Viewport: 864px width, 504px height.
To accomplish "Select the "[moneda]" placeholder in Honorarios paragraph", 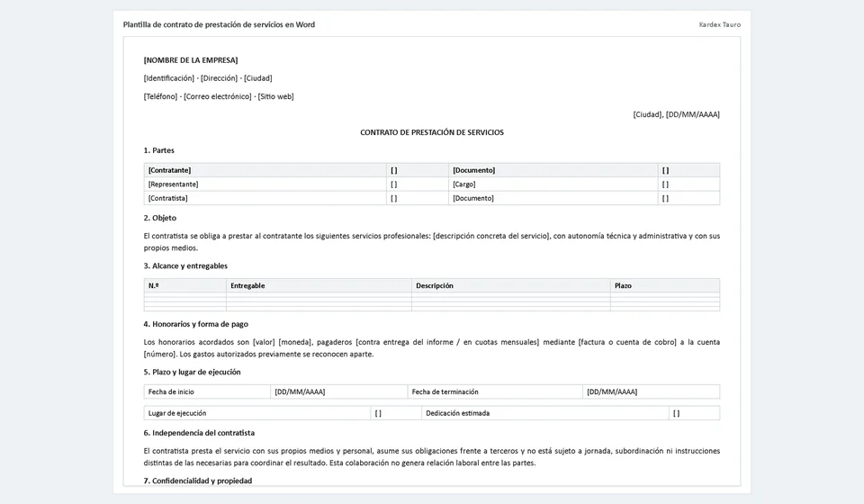I will [x=295, y=342].
